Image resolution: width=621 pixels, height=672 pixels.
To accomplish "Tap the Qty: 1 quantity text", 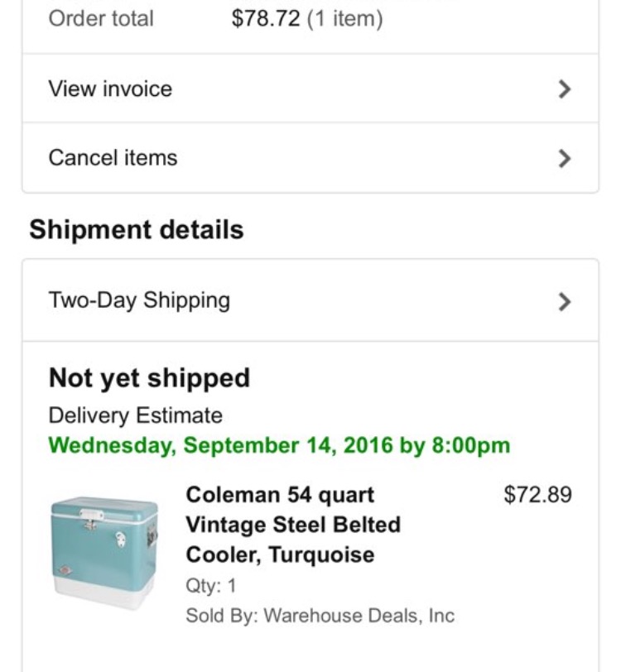I will coord(211,586).
